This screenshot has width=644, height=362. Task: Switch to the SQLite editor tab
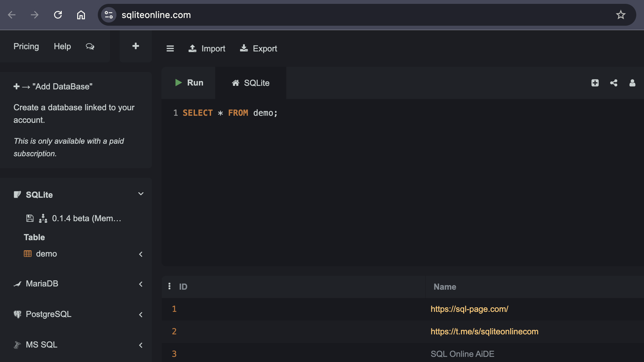click(x=251, y=83)
